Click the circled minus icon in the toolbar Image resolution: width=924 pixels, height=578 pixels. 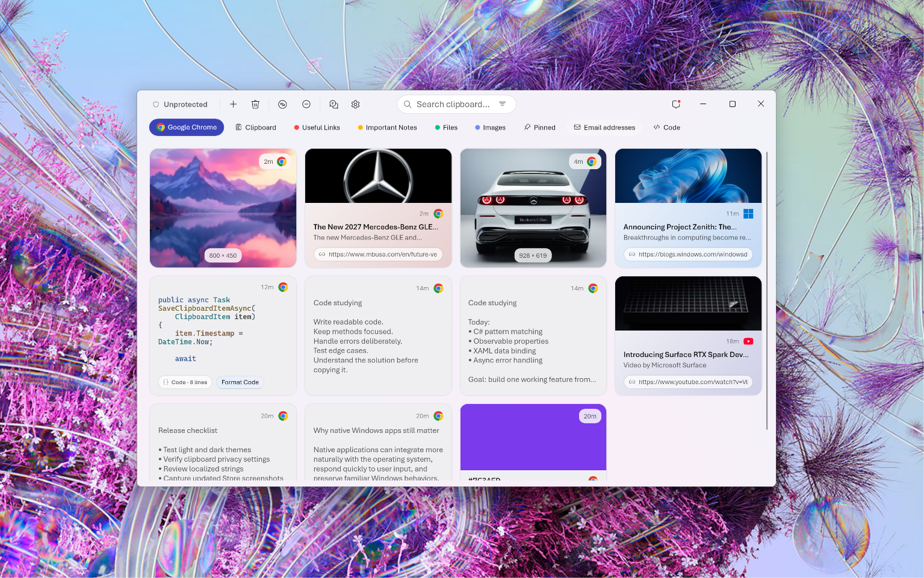(306, 104)
